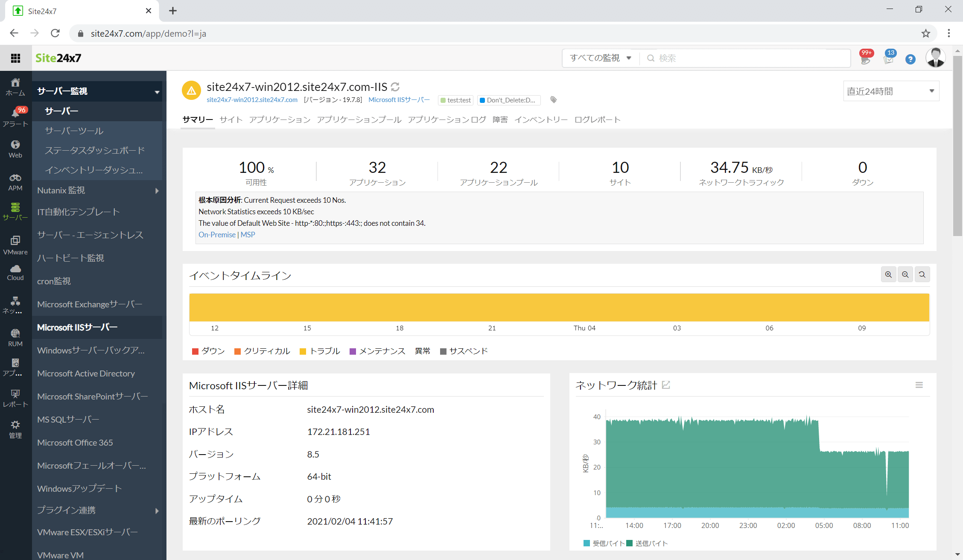Screen dimensions: 963x560
Task: Switch to the アプリケーションログ tab
Action: click(x=447, y=120)
